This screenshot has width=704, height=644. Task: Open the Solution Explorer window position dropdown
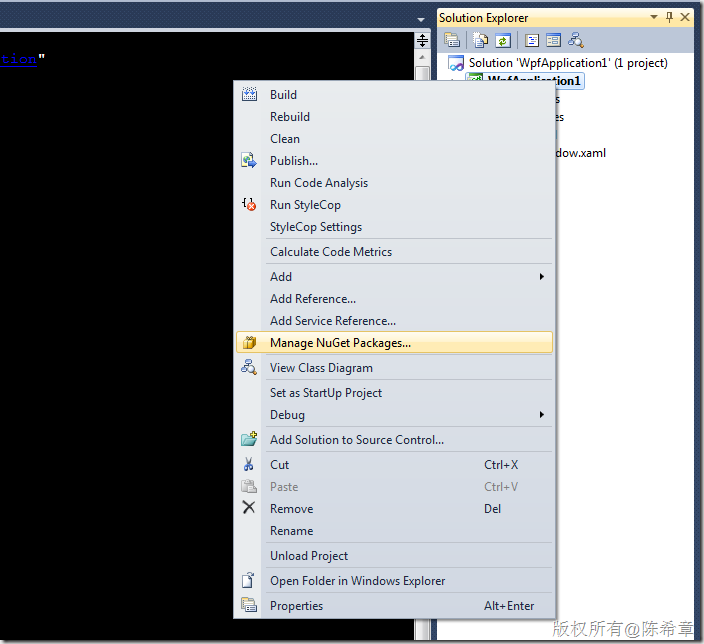click(654, 17)
